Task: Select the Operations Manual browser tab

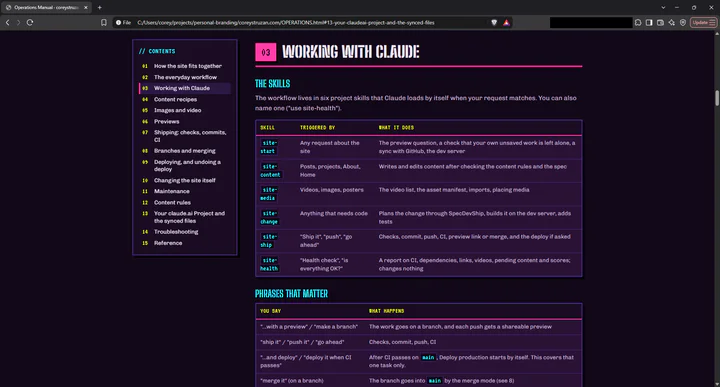Action: click(46, 7)
